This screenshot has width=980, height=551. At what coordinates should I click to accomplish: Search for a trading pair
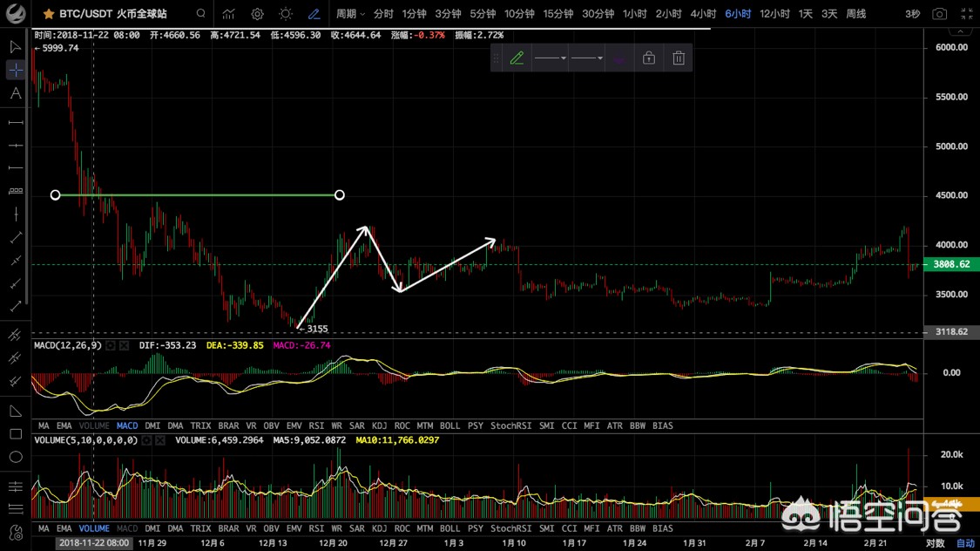(x=201, y=14)
